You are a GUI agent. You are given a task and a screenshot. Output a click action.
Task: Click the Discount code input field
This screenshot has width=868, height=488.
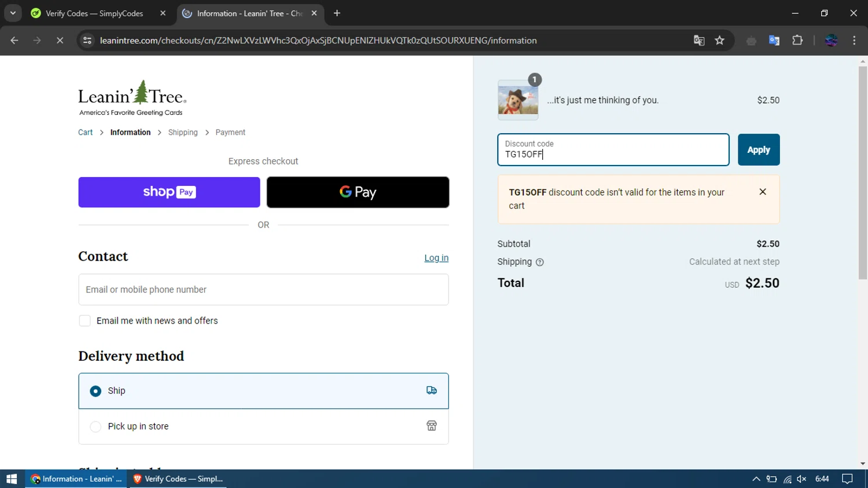point(613,150)
